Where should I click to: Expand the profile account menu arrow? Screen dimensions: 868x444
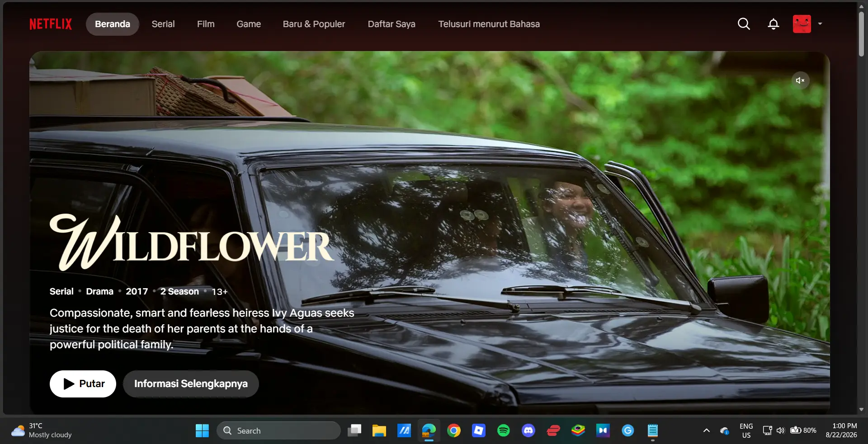pyautogui.click(x=820, y=24)
